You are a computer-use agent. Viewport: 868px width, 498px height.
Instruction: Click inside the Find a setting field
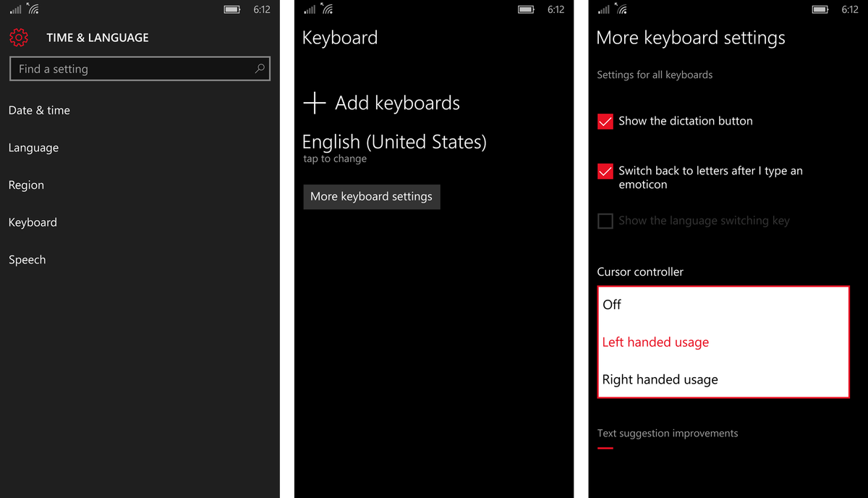click(109, 68)
